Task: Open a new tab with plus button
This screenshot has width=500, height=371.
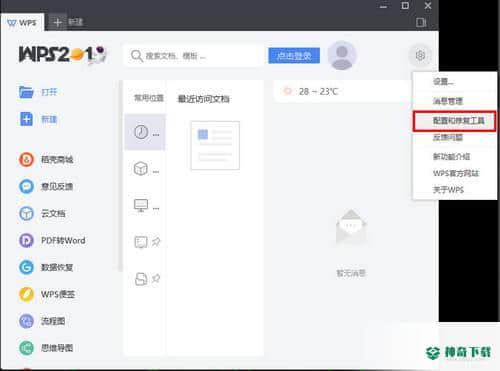Action: click(57, 22)
